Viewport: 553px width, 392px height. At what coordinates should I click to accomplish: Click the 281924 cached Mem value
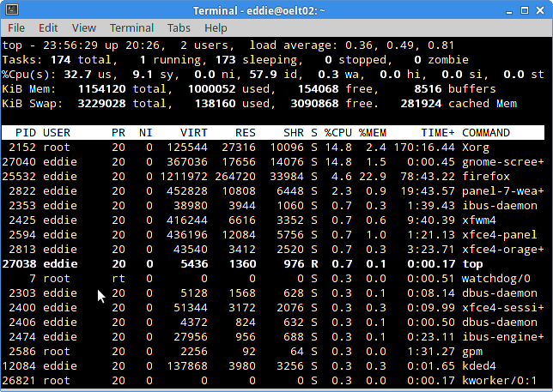[x=421, y=104]
